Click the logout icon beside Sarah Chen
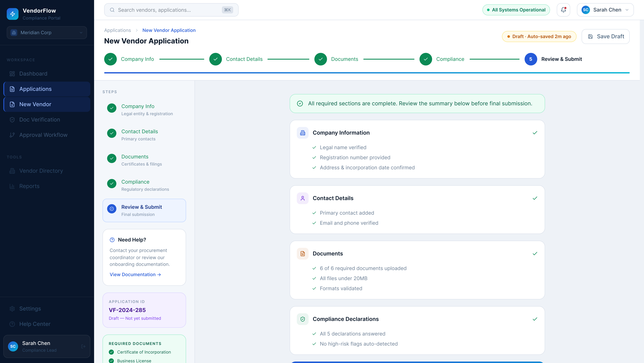 [84, 346]
